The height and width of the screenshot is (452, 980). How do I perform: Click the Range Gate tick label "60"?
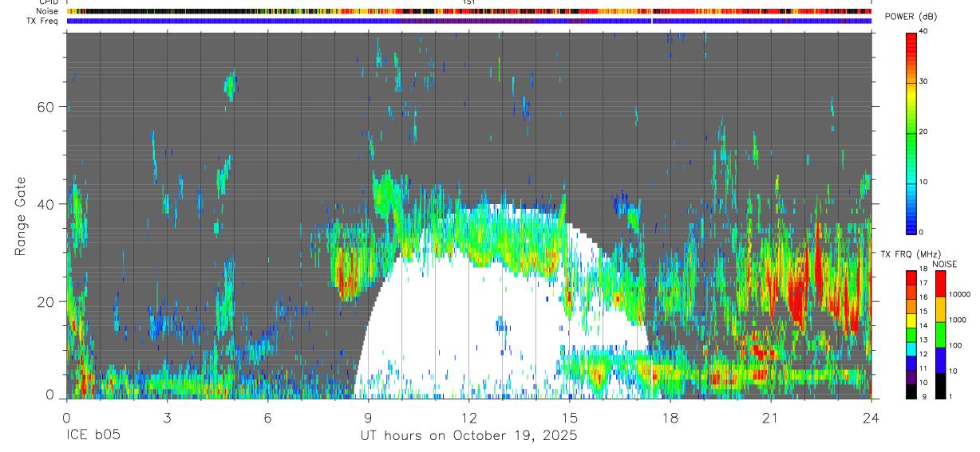pos(47,107)
